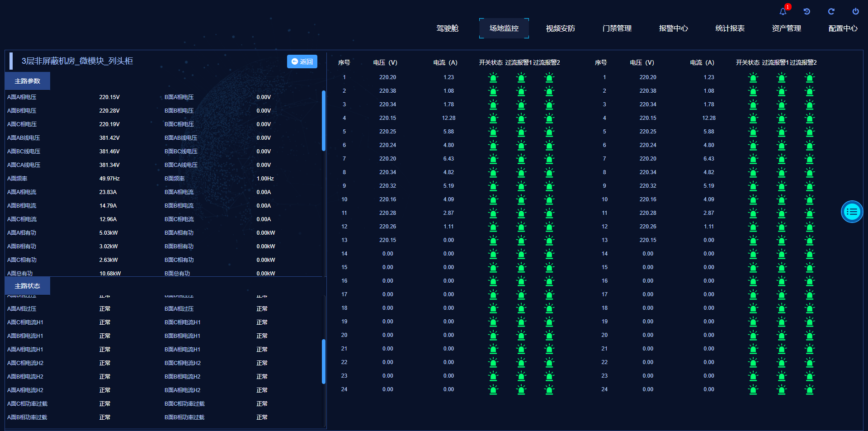
Task: Click the history rollback icon
Action: [x=807, y=11]
